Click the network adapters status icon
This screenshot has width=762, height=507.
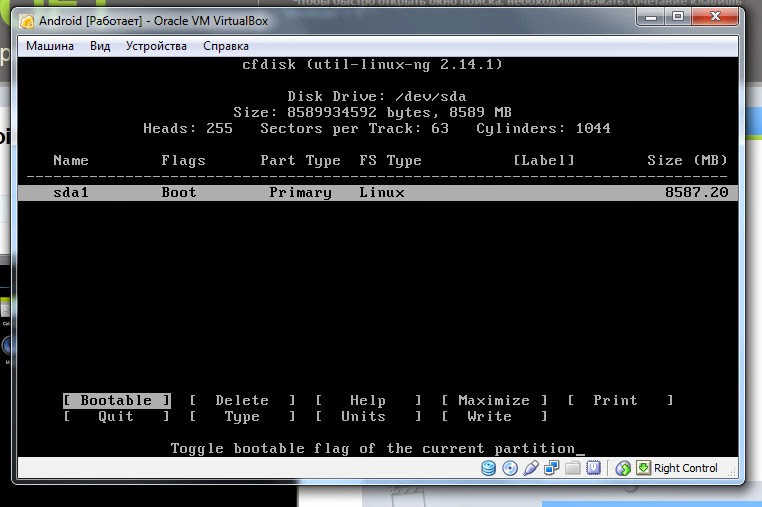552,468
